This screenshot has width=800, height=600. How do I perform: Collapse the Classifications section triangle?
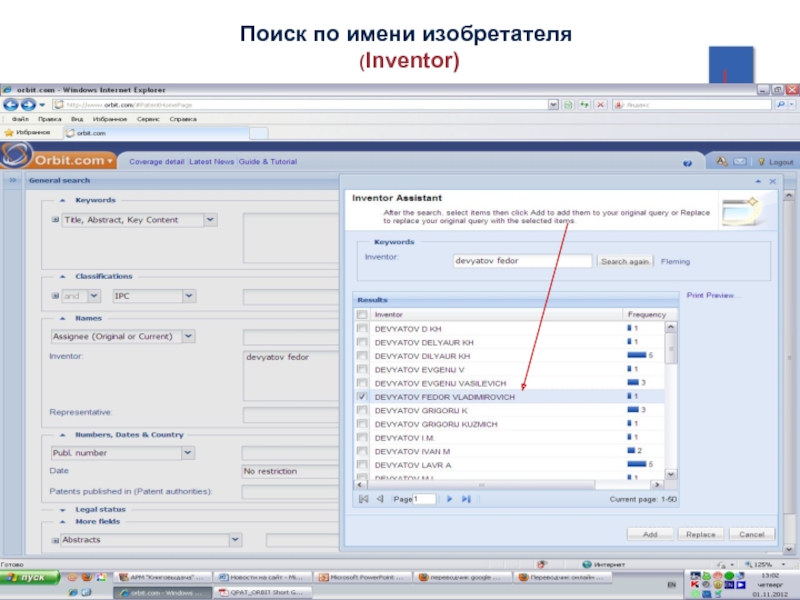62,276
